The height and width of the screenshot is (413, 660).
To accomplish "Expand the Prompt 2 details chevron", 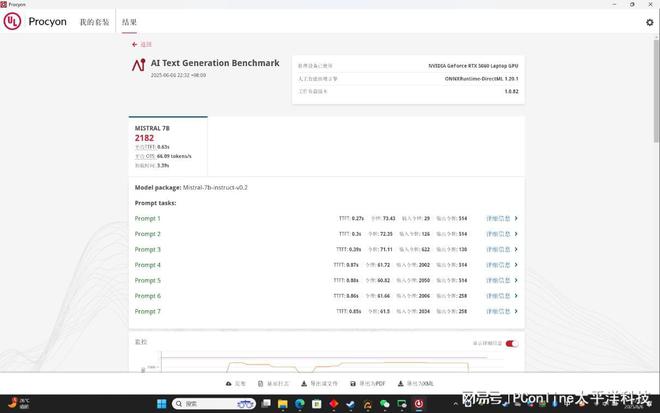I will [x=516, y=234].
